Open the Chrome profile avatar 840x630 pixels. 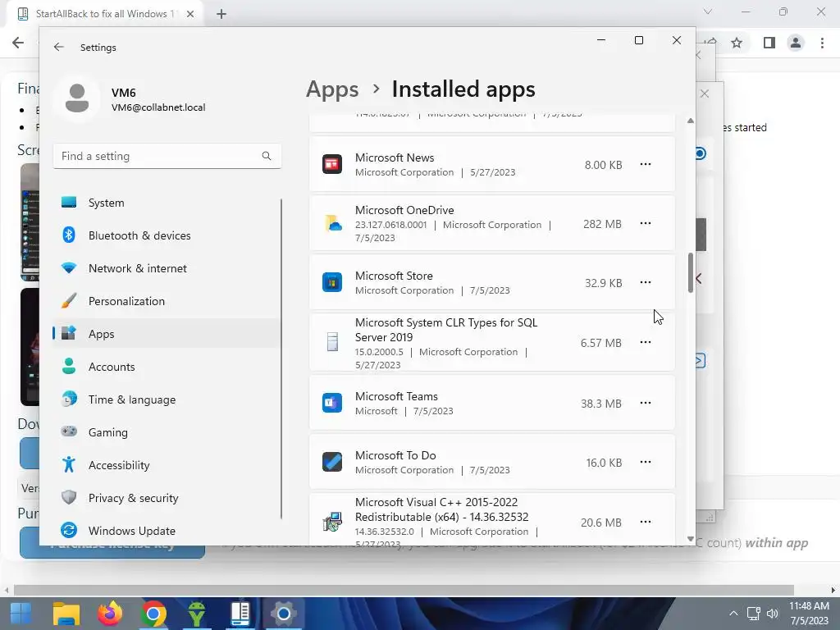[796, 43]
